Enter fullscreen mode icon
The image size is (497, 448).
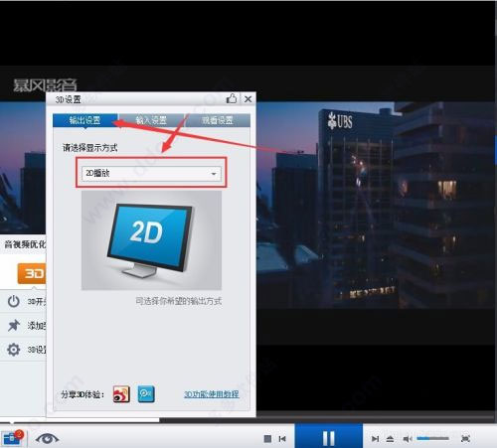(x=465, y=439)
